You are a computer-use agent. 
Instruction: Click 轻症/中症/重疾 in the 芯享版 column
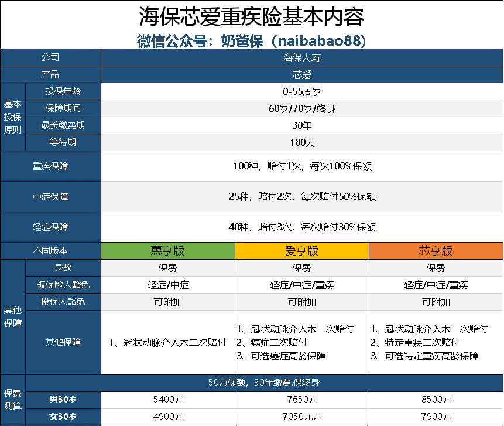(x=436, y=285)
